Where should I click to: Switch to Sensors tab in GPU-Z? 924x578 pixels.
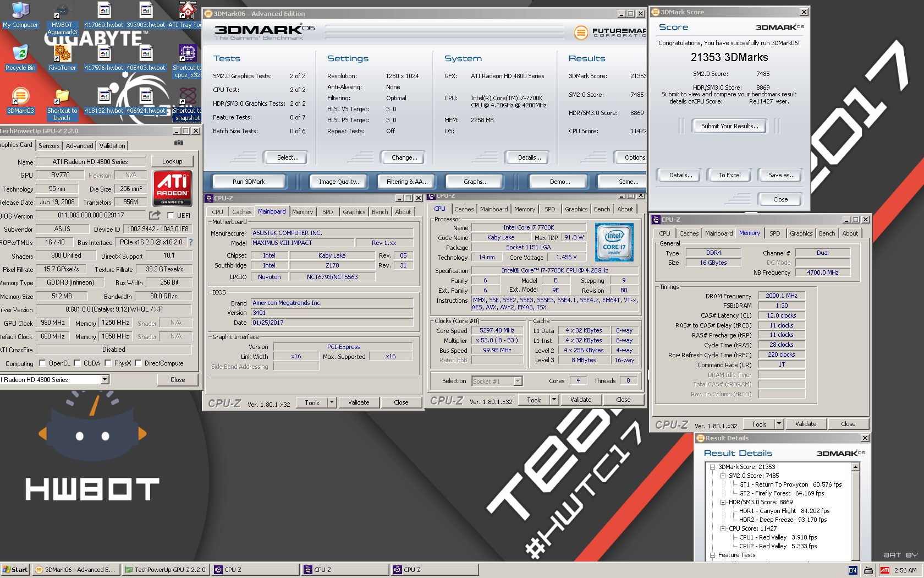(x=49, y=146)
